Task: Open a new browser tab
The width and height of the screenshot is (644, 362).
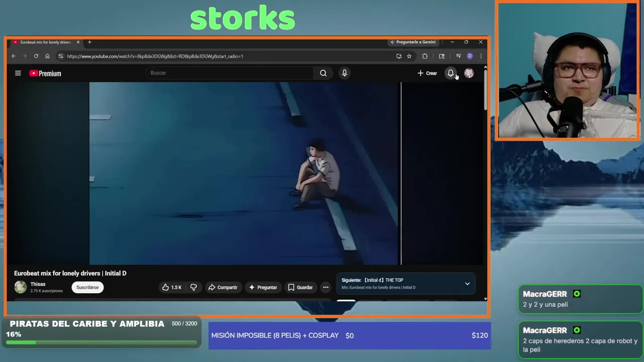Action: pyautogui.click(x=90, y=42)
